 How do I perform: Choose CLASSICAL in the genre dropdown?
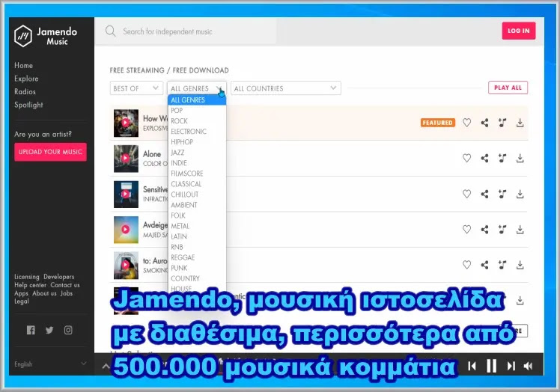coord(197,184)
